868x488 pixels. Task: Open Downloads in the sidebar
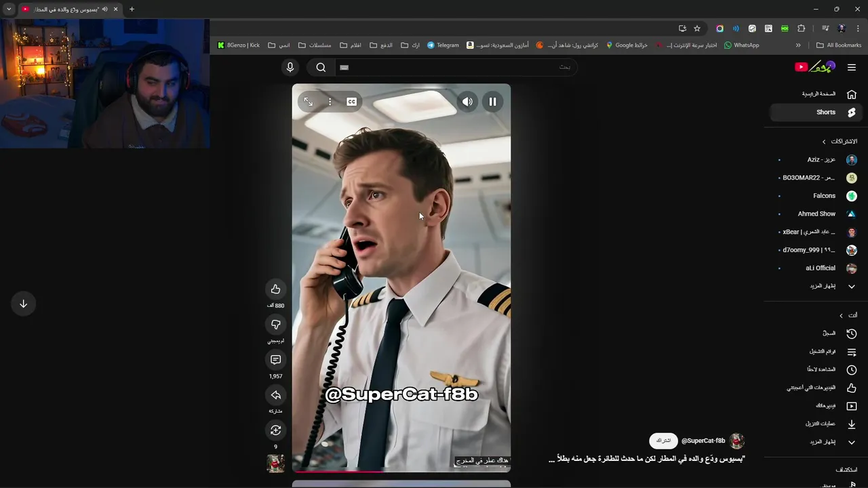pyautogui.click(x=816, y=424)
